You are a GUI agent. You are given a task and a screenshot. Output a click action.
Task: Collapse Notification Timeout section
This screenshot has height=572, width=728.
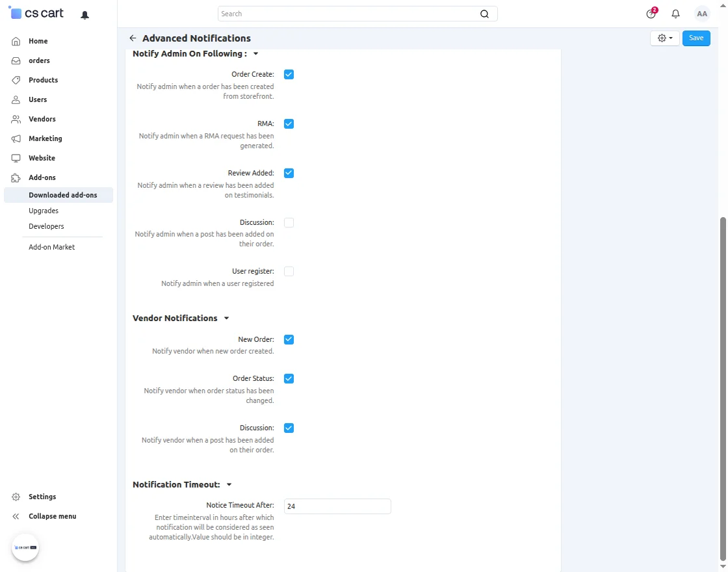point(229,485)
